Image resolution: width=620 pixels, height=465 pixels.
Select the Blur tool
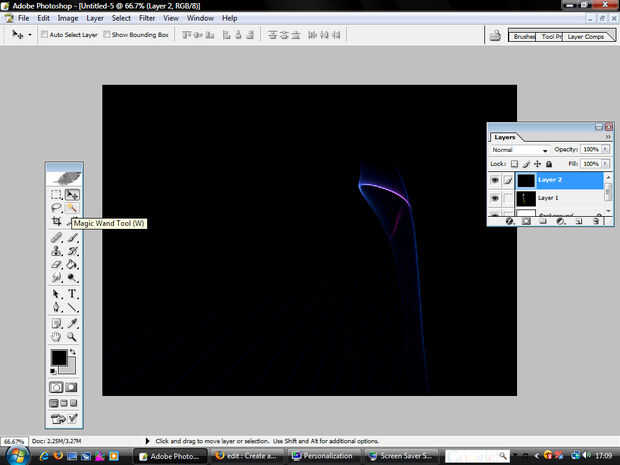[x=56, y=278]
